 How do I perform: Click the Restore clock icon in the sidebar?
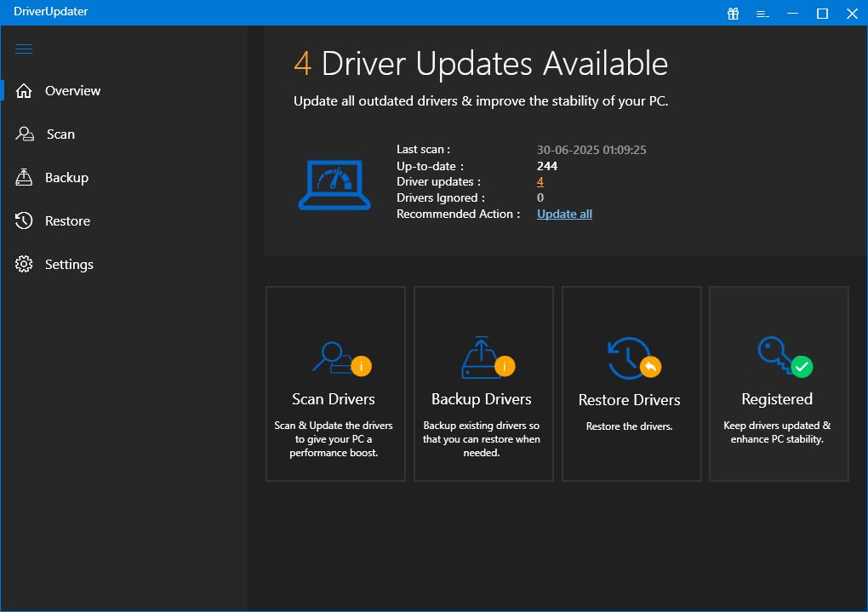24,220
